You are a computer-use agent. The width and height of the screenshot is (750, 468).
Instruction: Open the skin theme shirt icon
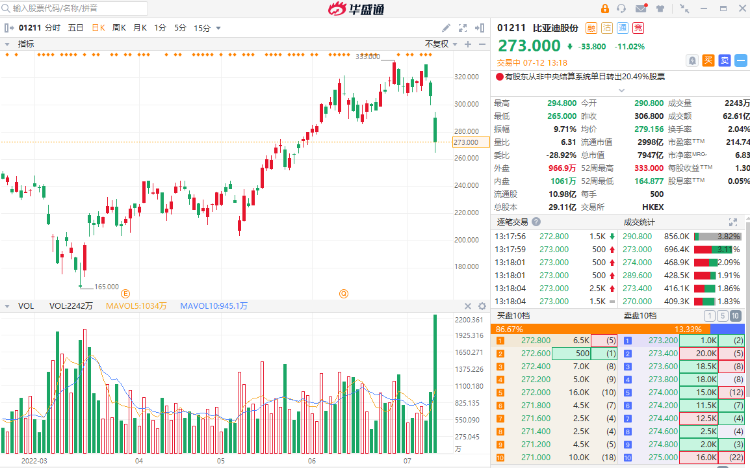660,9
